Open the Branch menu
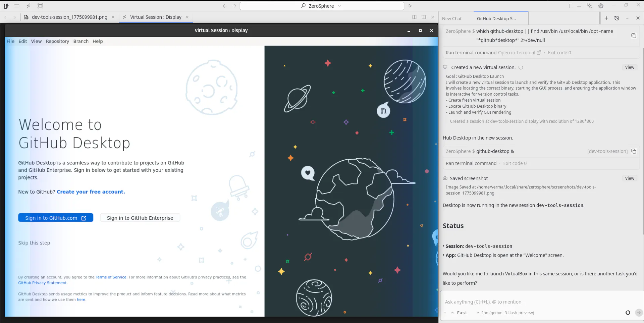Screen dimensions: 644x323 click(81, 41)
